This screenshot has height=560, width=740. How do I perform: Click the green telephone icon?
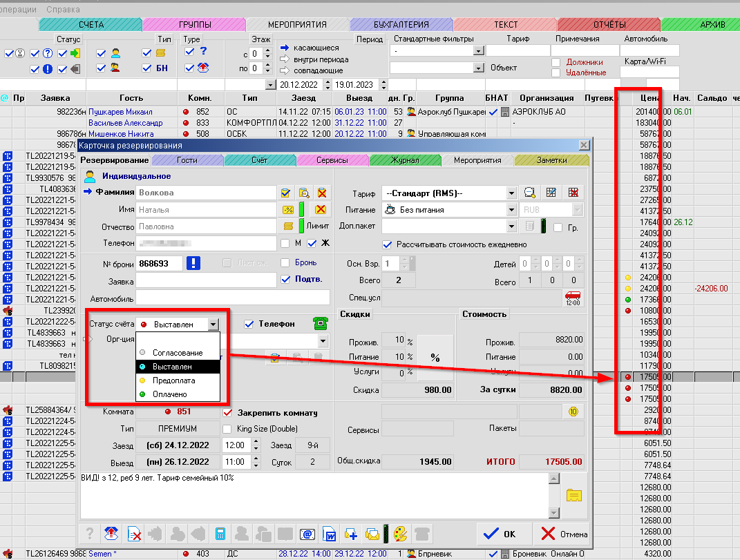coord(319,323)
